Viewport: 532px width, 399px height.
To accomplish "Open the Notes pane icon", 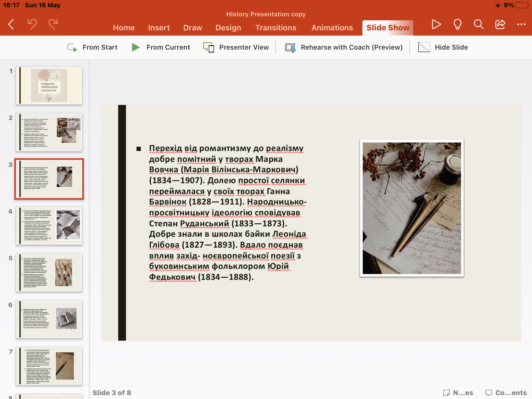I will 447,393.
